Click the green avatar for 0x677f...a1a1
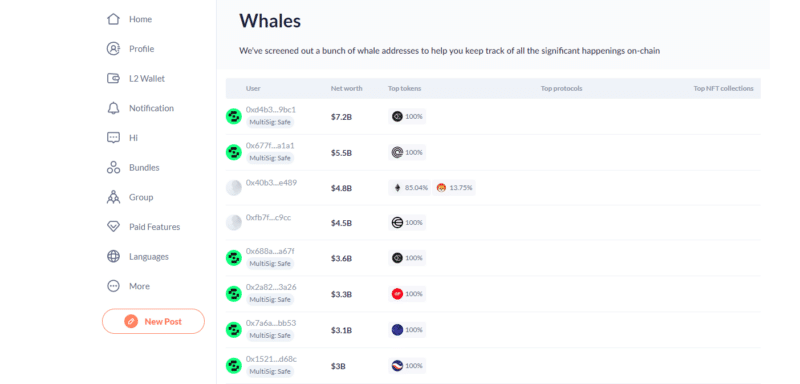The width and height of the screenshot is (800, 384). (x=234, y=152)
